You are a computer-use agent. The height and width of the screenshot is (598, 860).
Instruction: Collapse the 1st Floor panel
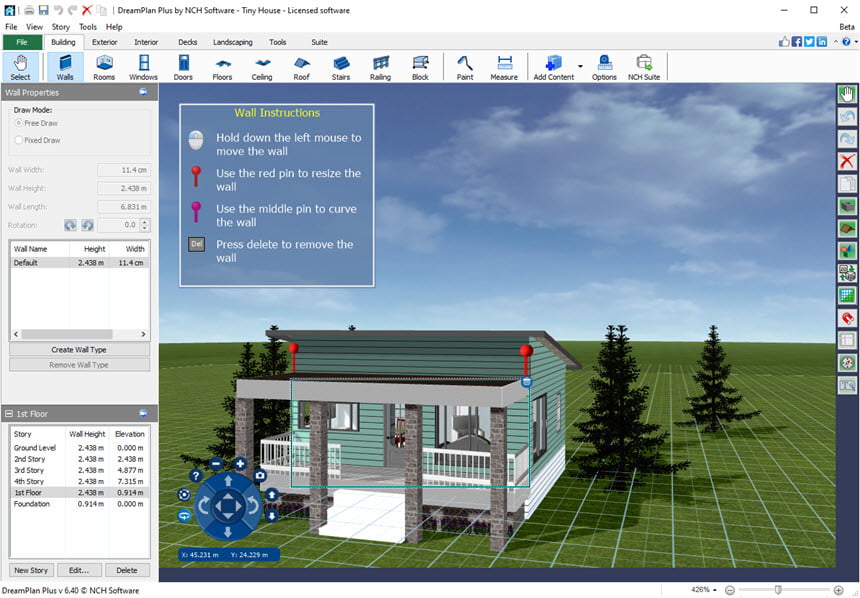[9, 414]
